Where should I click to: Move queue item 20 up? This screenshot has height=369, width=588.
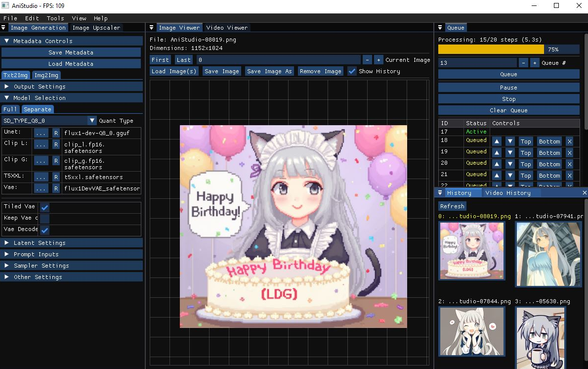click(497, 164)
